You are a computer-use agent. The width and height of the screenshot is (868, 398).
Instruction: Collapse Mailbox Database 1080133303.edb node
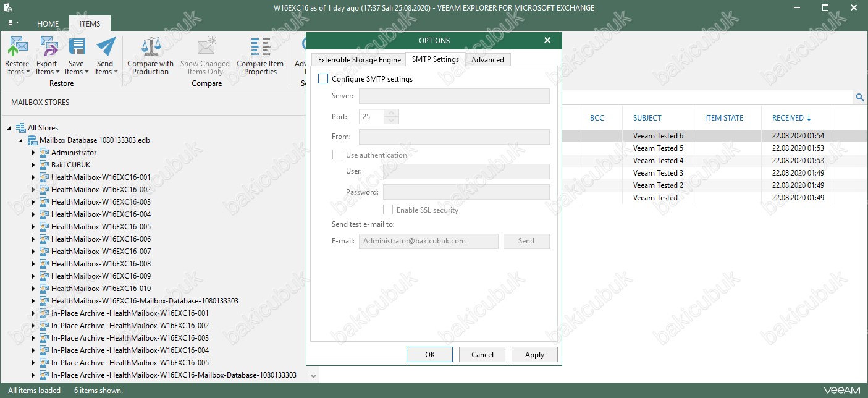(x=21, y=140)
